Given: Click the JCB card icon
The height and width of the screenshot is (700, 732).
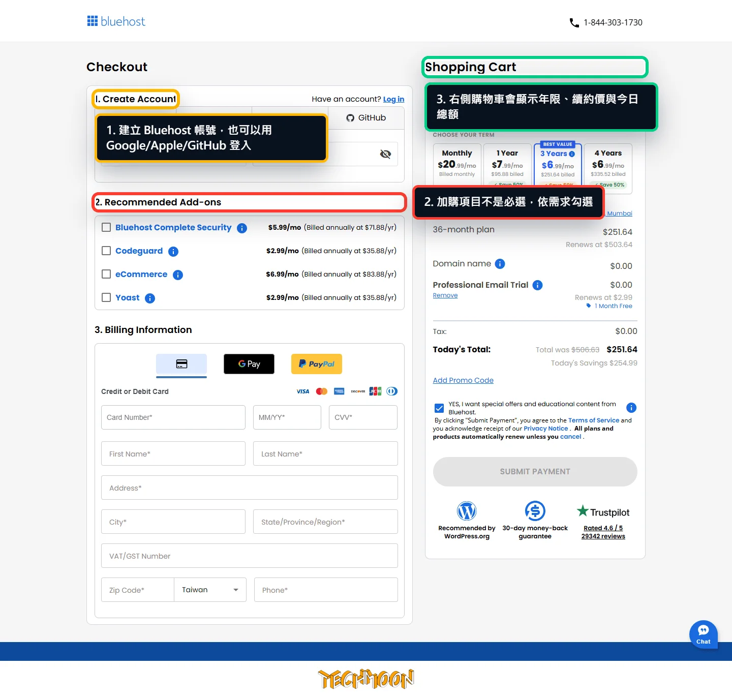Looking at the screenshot, I should 375,391.
